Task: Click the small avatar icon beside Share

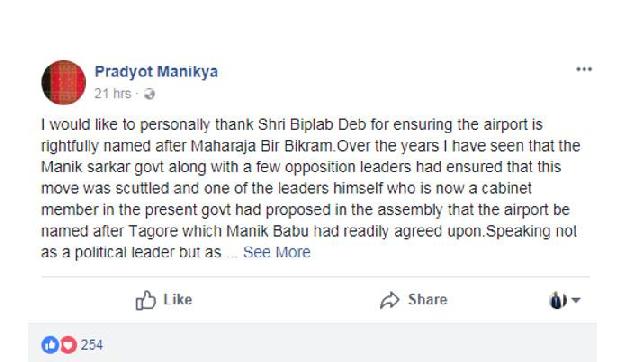Action: [557, 300]
